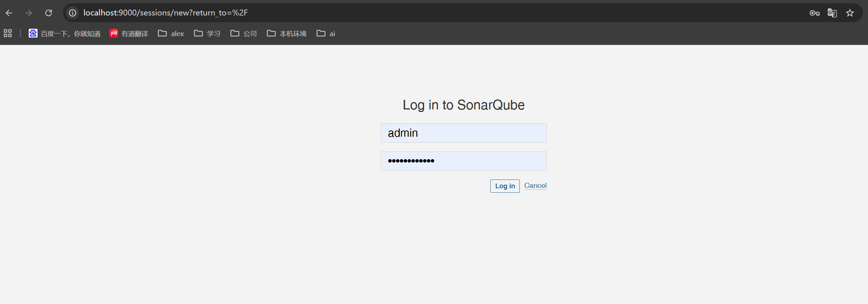Open the Youdao translate bookmark

click(x=129, y=34)
